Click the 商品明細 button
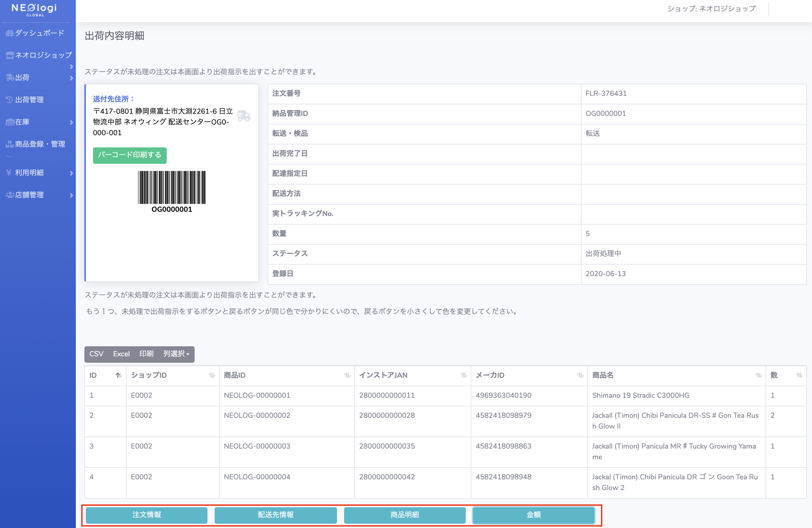Screen dimensions: 812x528 coord(405,515)
